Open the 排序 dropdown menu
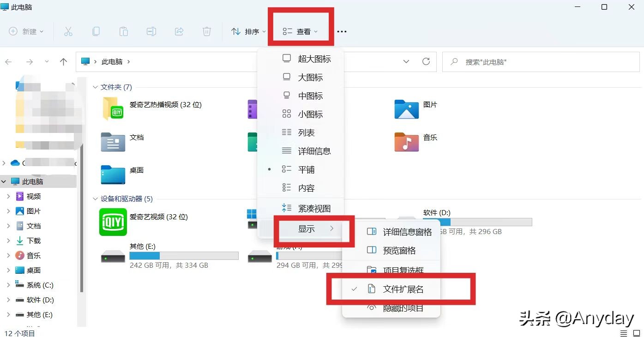This screenshot has width=644, height=337. [x=249, y=31]
